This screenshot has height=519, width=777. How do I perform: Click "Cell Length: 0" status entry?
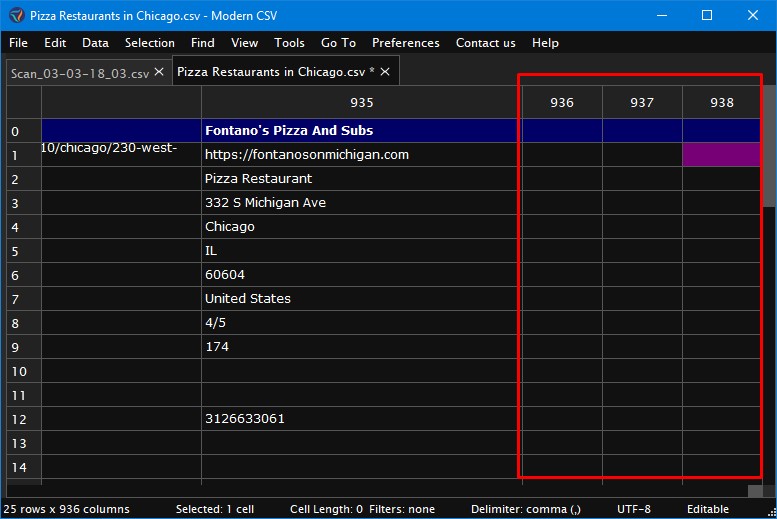tap(326, 509)
